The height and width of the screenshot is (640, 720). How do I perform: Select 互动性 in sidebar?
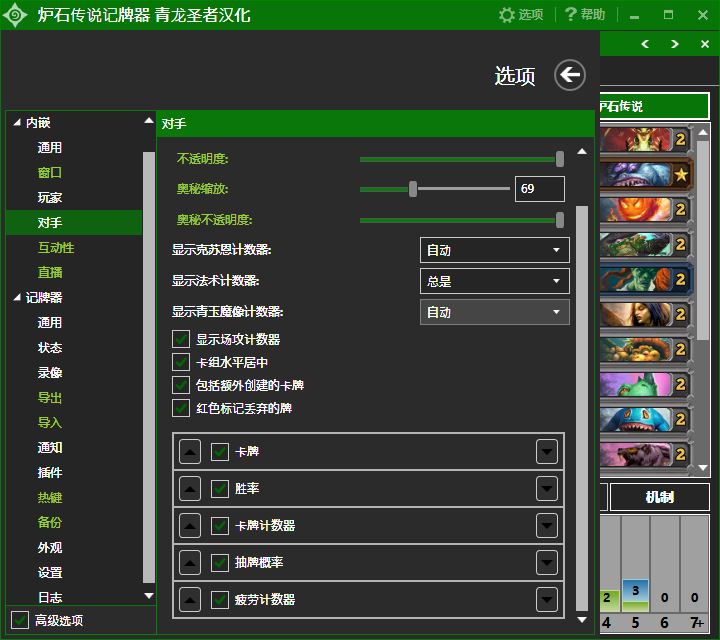[56, 247]
